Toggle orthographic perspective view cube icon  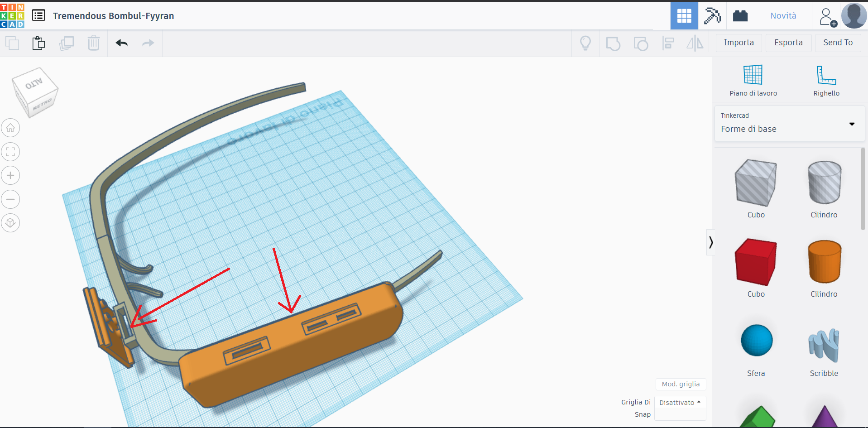pyautogui.click(x=10, y=223)
